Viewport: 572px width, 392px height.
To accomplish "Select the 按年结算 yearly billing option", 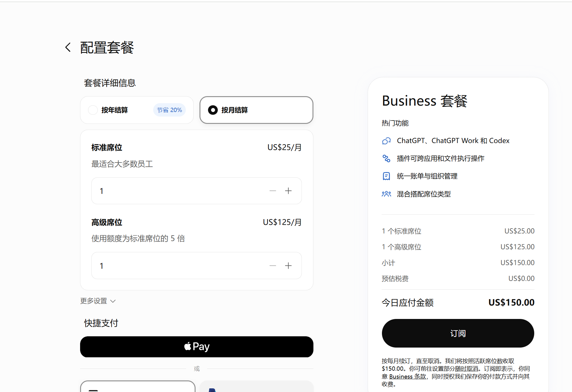I will pos(137,110).
